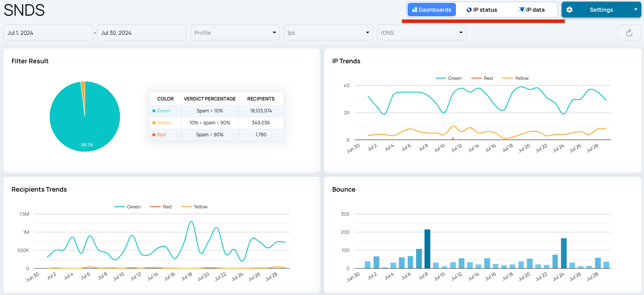Screen dimensions: 644x295
Task: Click the 10% < spam < 90% cell
Action: click(x=210, y=123)
